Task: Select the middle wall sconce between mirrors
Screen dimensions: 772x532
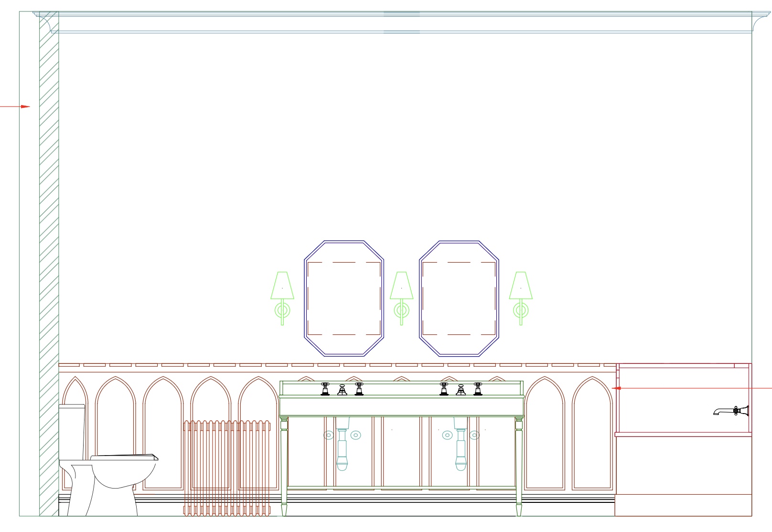Action: point(401,298)
